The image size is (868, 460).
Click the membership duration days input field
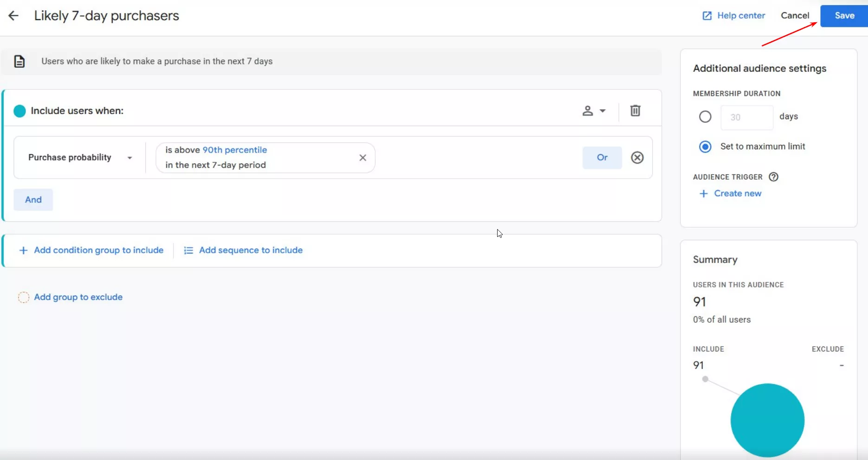(x=746, y=117)
